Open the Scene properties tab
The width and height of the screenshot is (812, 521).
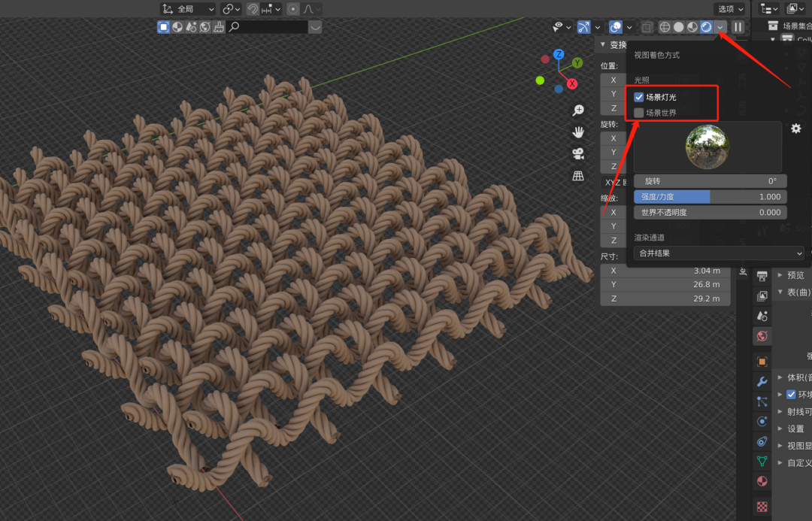click(762, 316)
